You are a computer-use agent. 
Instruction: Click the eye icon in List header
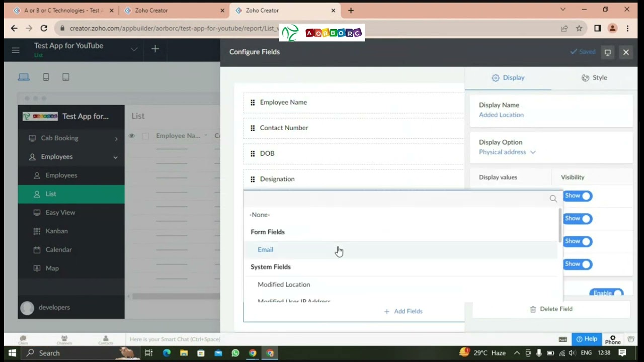click(x=132, y=136)
